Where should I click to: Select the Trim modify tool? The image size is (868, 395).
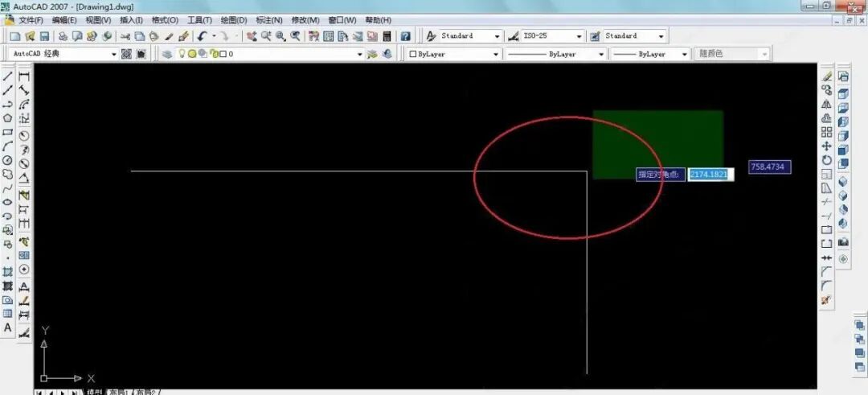click(827, 202)
